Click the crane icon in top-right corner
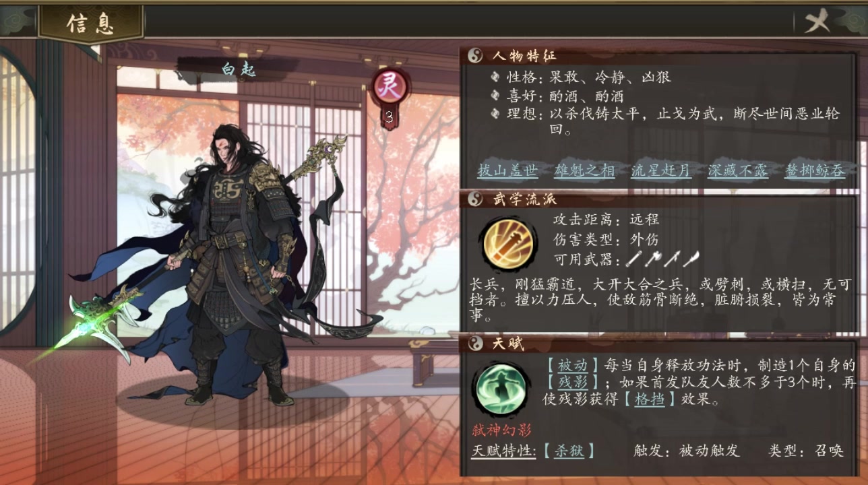The height and width of the screenshot is (485, 868). point(818,22)
